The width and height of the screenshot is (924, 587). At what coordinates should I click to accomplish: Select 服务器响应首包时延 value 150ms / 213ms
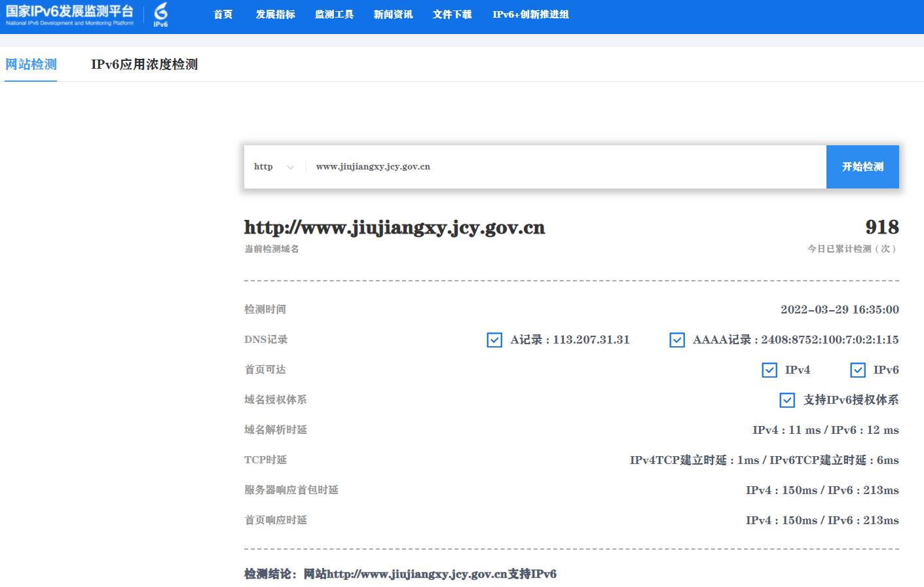pos(822,490)
